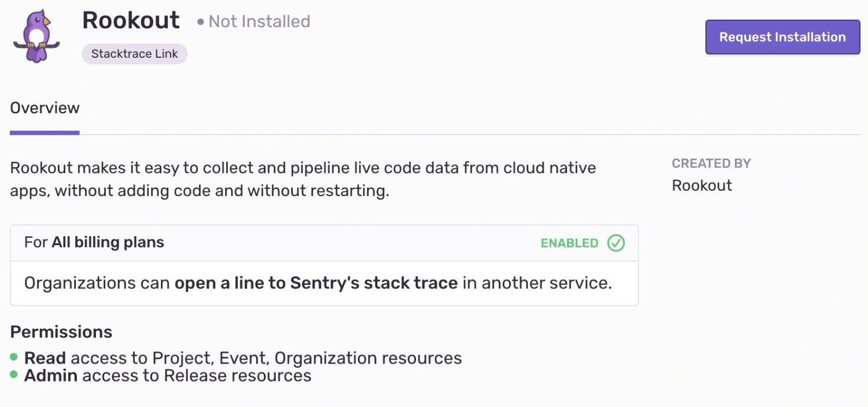Select the billing plan description text box
868x407 pixels.
click(x=324, y=283)
